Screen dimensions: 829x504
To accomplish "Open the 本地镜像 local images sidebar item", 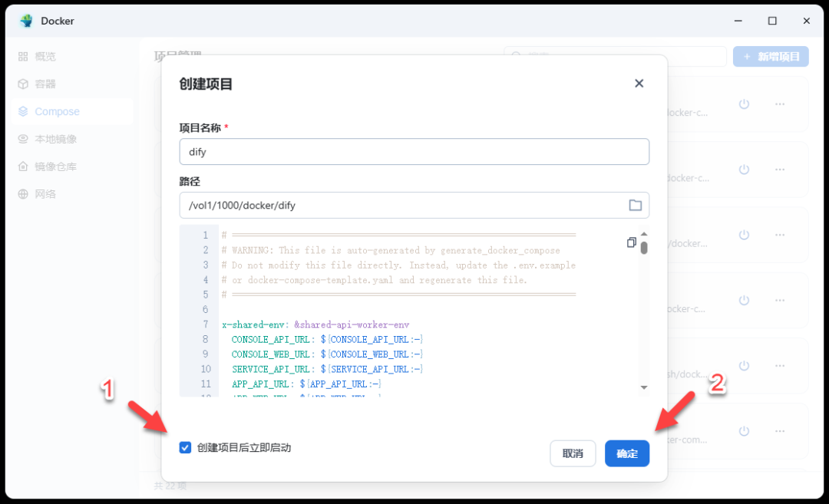I will point(71,139).
